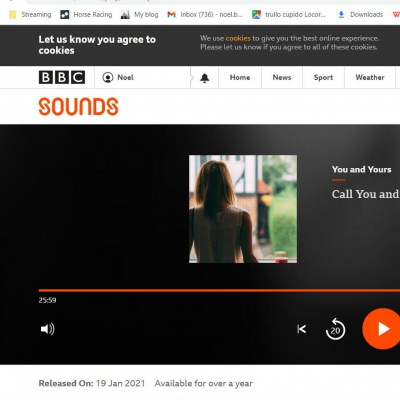
Task: Click the Call You and episode title
Action: (366, 194)
